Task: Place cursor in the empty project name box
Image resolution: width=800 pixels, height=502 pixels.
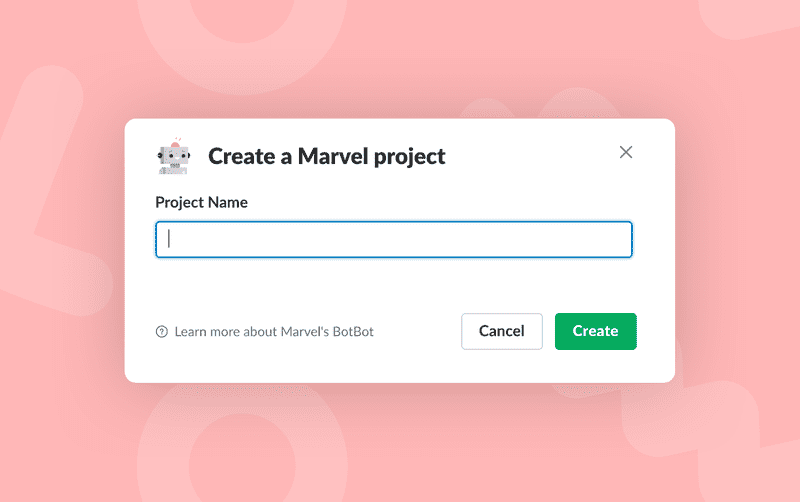Action: click(x=394, y=240)
